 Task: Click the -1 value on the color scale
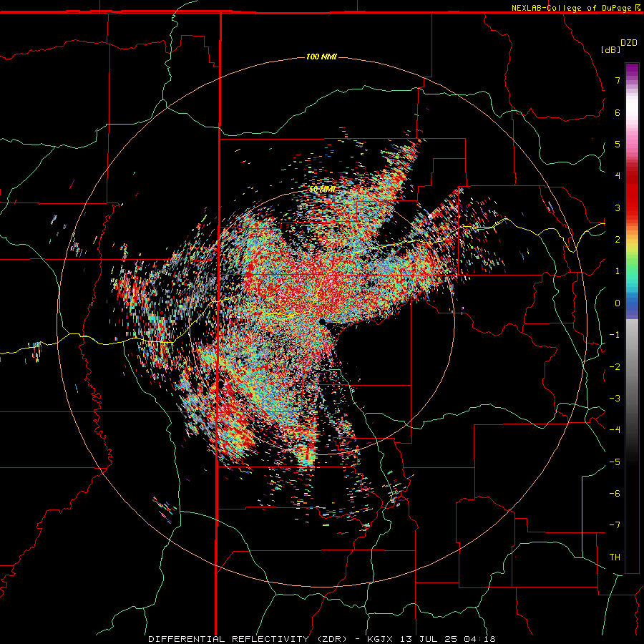coord(615,335)
